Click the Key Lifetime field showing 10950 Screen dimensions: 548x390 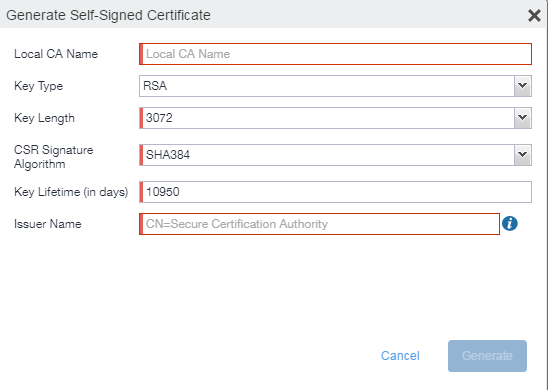pos(336,192)
